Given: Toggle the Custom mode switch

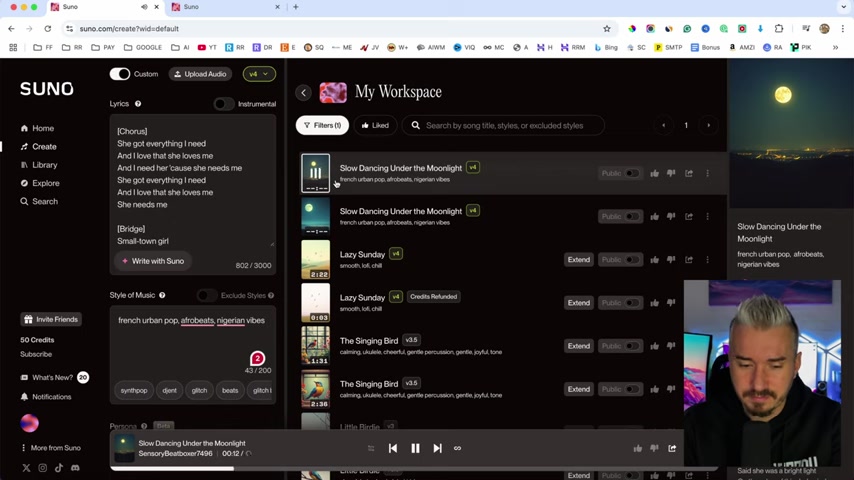Looking at the screenshot, I should coord(120,74).
